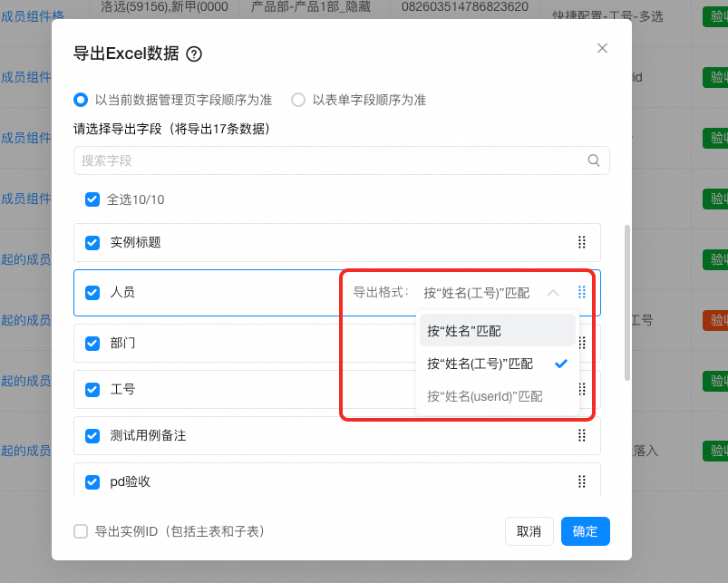Viewport: 728px width, 583px height.
Task: Click drag handle on pd验收 row
Action: (582, 481)
